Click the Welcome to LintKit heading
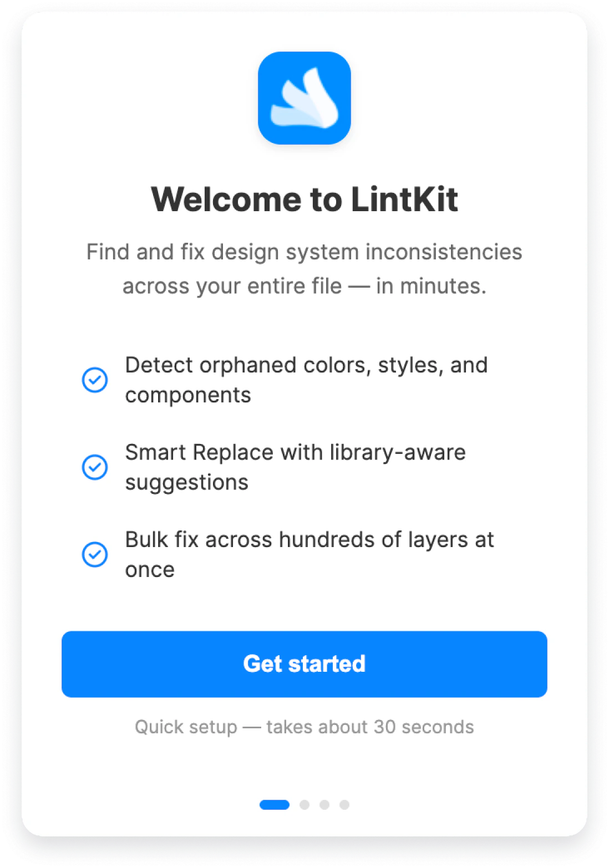Image resolution: width=609 pixels, height=868 pixels. click(x=304, y=200)
